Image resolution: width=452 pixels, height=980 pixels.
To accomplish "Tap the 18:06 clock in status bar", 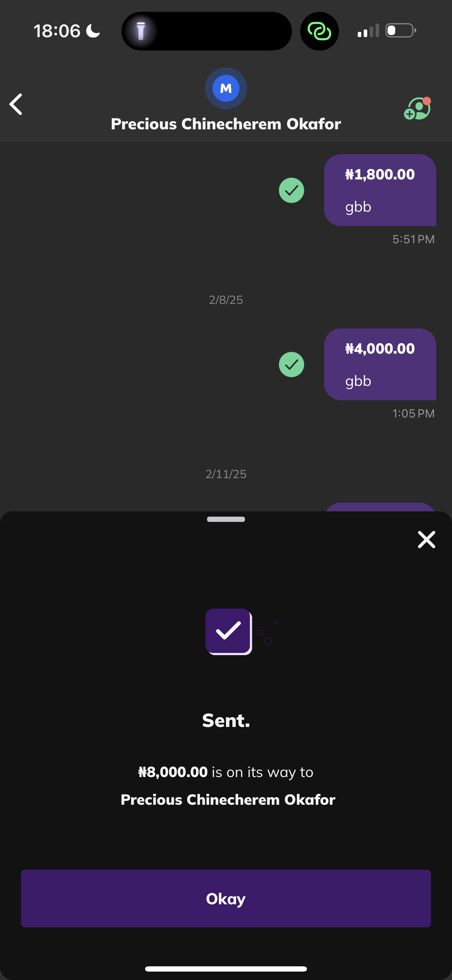I will [x=57, y=31].
